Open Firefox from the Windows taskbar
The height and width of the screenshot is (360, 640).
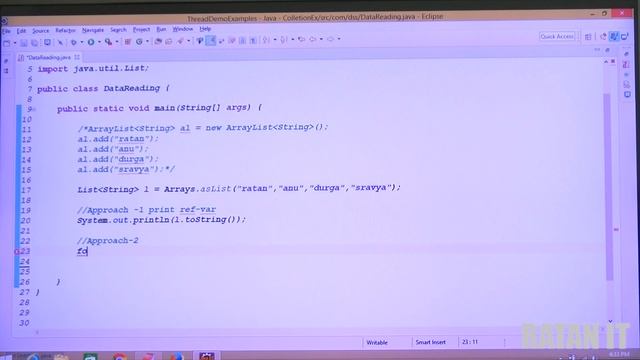click(x=176, y=357)
